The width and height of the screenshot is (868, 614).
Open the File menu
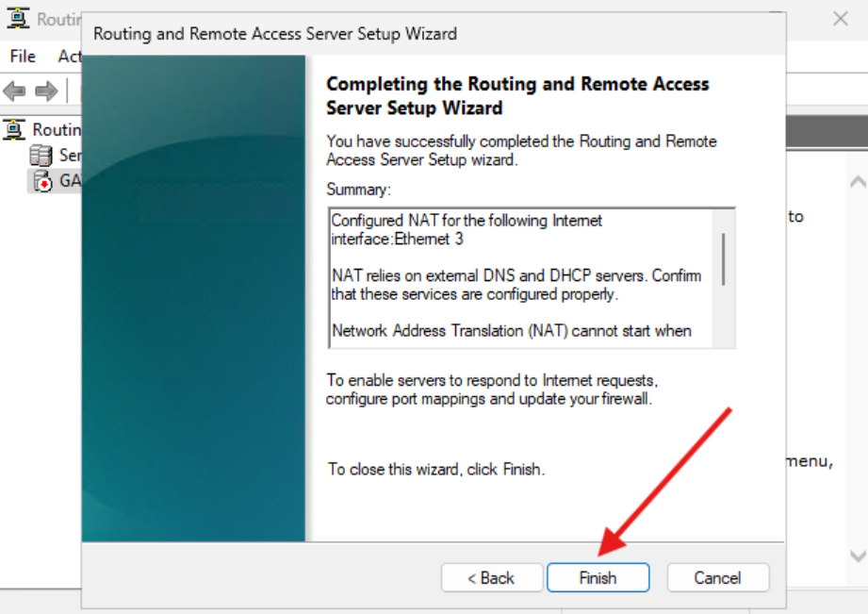pyautogui.click(x=23, y=57)
